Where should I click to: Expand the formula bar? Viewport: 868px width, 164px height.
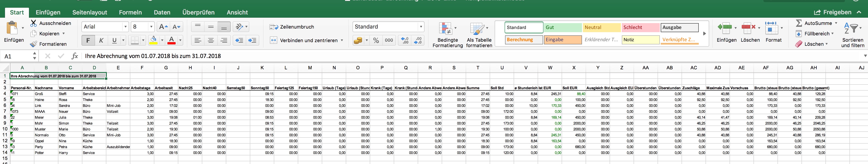coord(865,56)
